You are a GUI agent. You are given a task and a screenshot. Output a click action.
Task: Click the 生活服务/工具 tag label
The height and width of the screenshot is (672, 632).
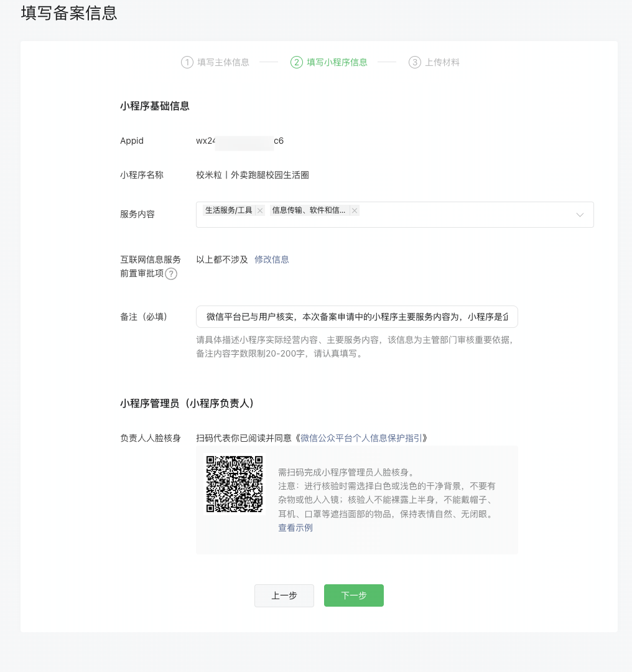pos(229,210)
